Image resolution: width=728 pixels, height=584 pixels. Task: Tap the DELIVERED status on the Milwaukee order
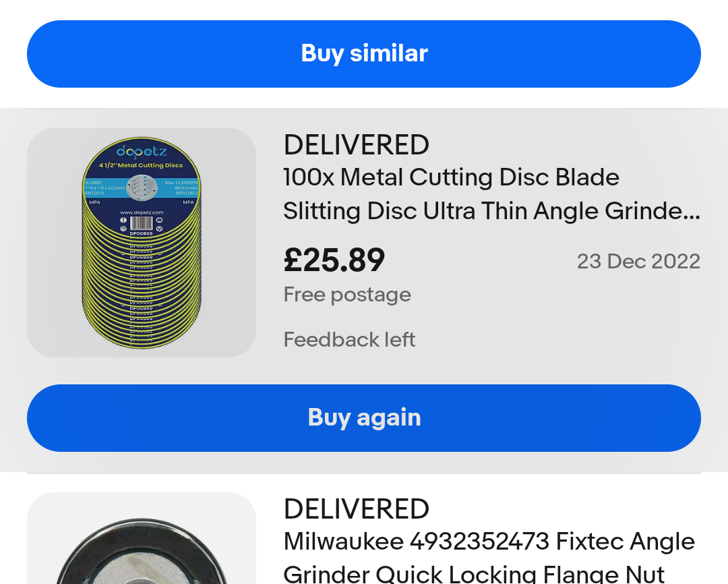(356, 509)
